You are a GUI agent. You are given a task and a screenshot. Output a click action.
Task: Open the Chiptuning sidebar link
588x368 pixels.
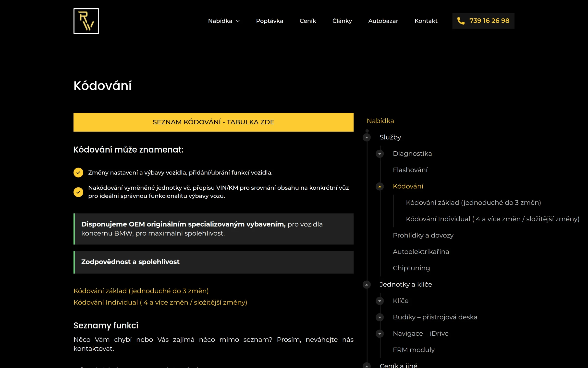[411, 268]
